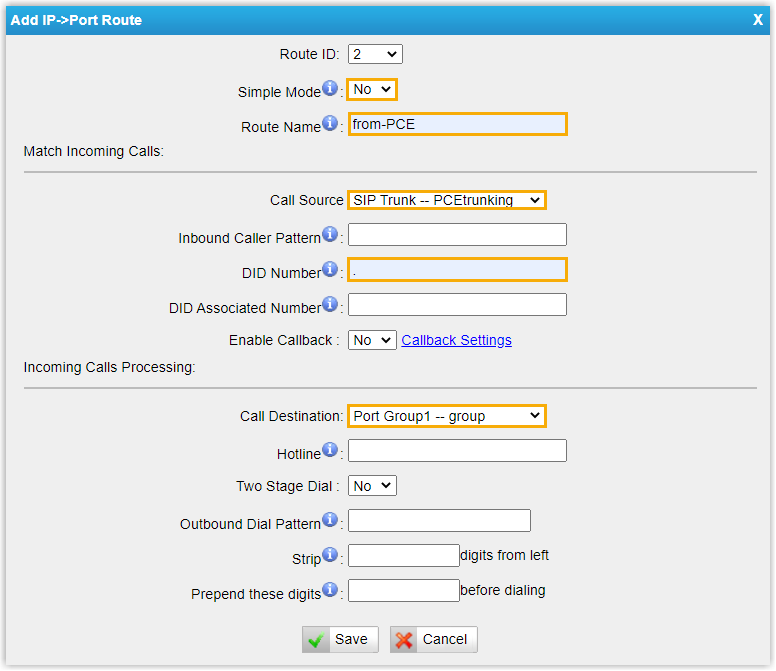Open the Enable Callback dropdown
The width and height of the screenshot is (776, 671).
372,340
